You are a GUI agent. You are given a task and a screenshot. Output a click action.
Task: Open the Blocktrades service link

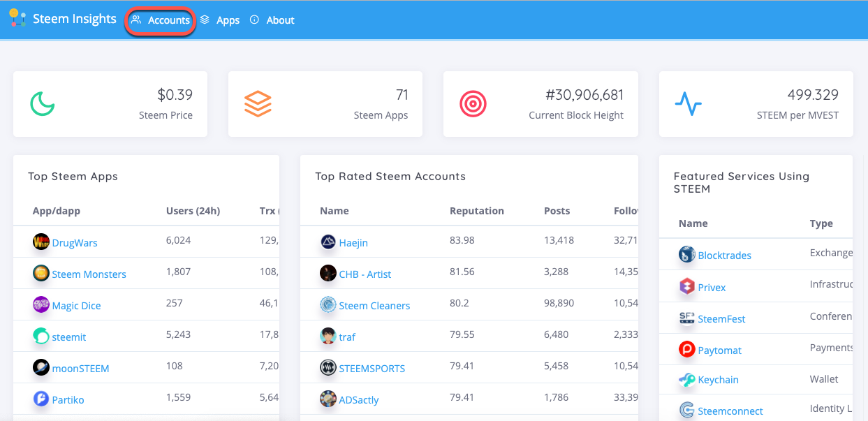pyautogui.click(x=725, y=256)
